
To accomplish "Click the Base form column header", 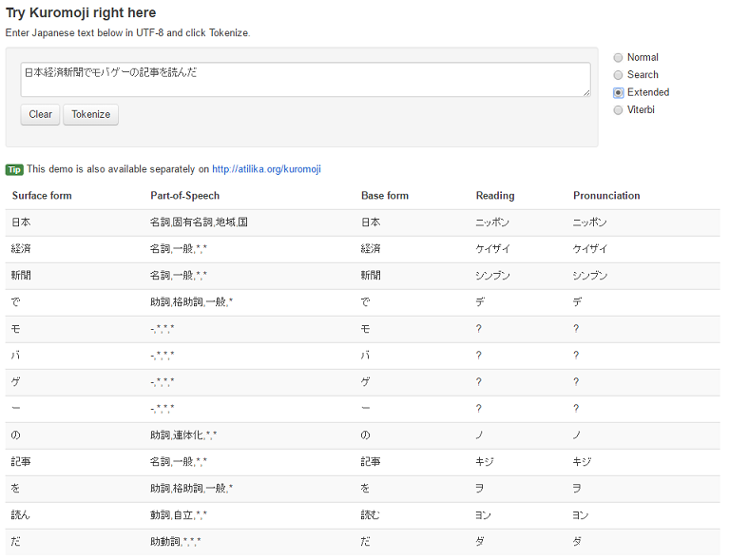I will pyautogui.click(x=385, y=196).
